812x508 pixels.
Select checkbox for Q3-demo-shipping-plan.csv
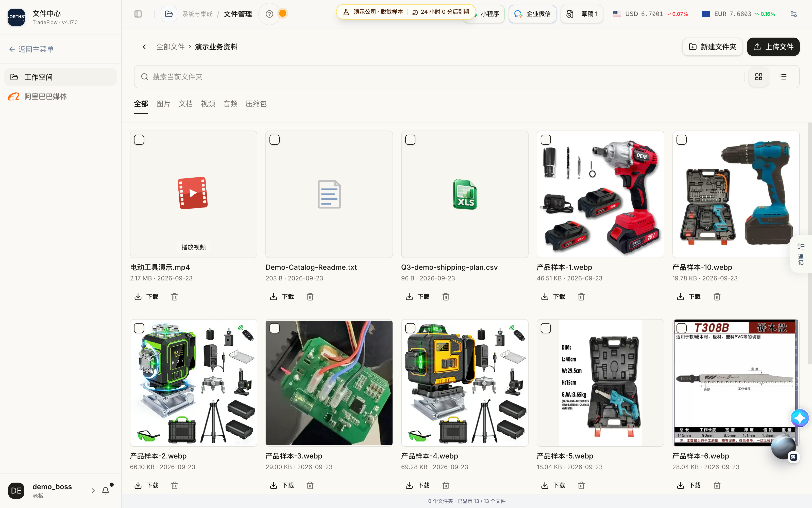coord(410,140)
